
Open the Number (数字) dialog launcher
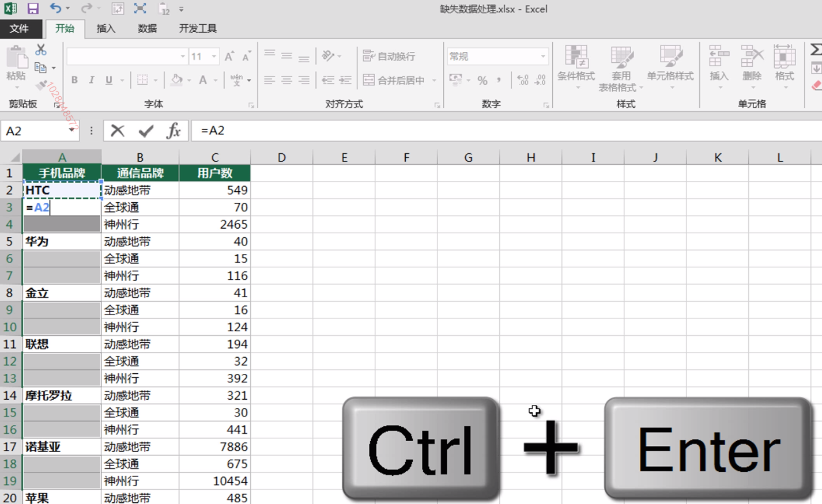(x=546, y=105)
